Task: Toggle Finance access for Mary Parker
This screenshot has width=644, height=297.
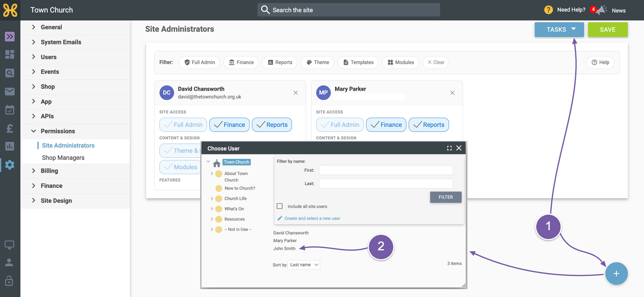Action: tap(386, 125)
